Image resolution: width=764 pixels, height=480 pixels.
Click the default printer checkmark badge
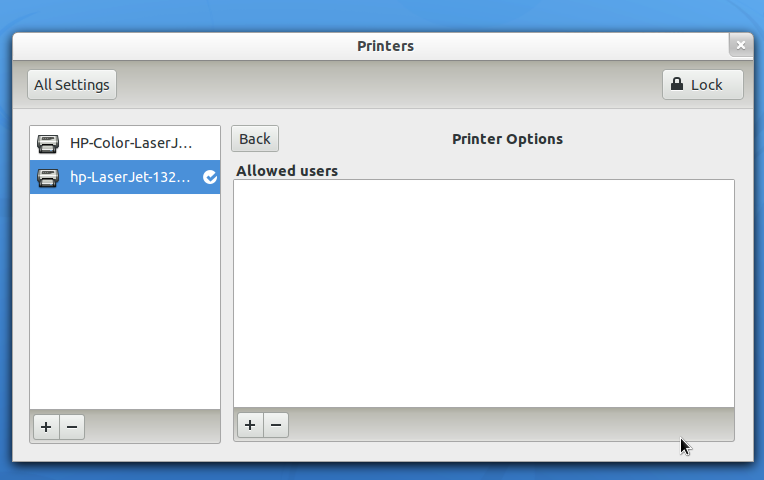click(210, 177)
